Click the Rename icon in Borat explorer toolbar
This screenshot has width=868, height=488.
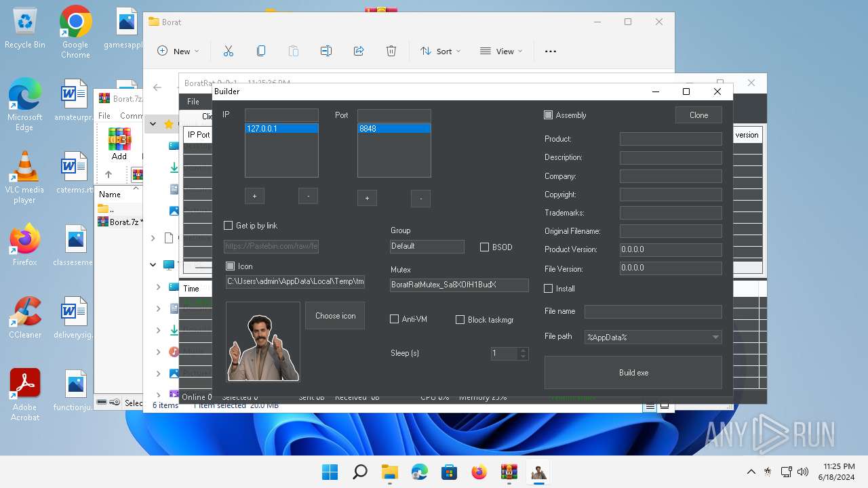(x=326, y=51)
